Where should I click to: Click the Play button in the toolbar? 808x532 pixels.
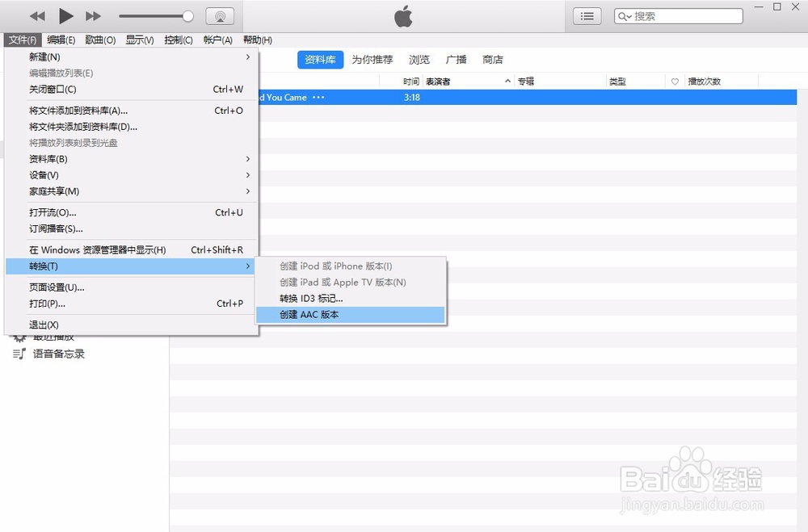[x=66, y=15]
